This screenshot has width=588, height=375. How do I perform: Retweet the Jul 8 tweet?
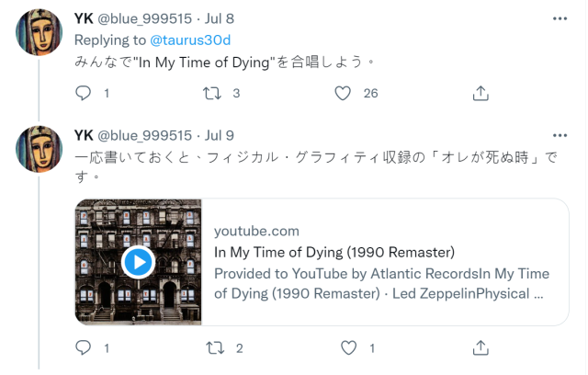(x=211, y=93)
